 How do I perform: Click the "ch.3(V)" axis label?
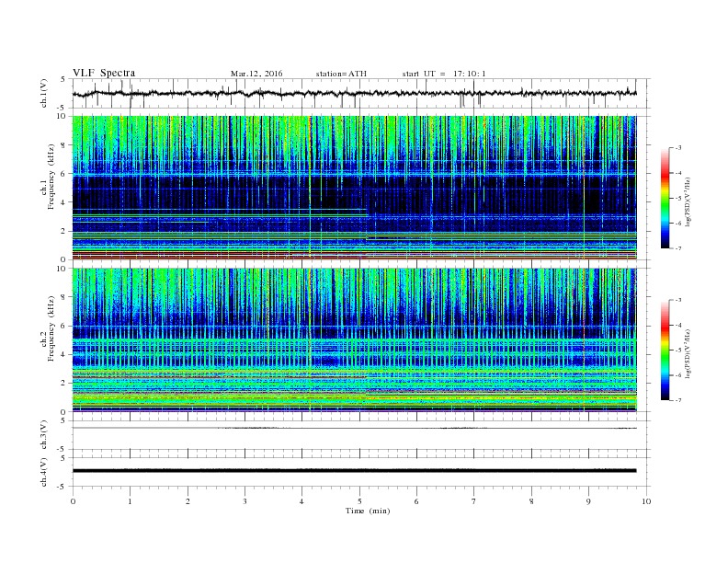[x=44, y=435]
